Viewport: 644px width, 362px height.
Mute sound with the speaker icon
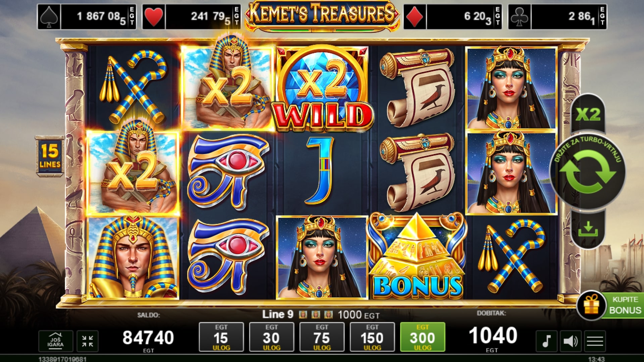[x=571, y=341]
